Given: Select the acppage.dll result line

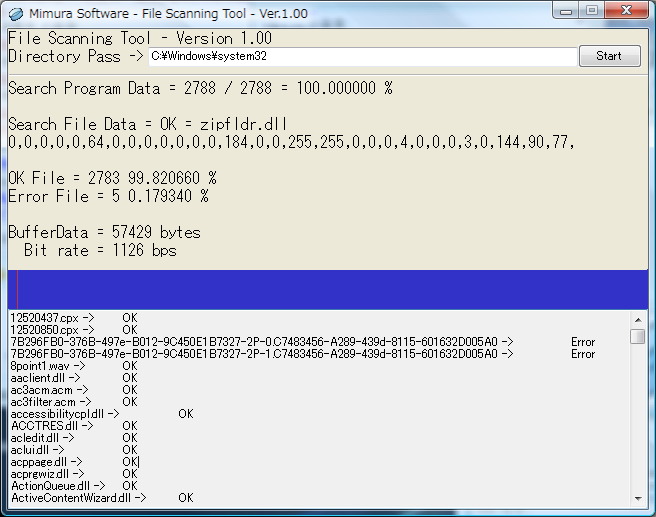Looking at the screenshot, I should (74, 462).
